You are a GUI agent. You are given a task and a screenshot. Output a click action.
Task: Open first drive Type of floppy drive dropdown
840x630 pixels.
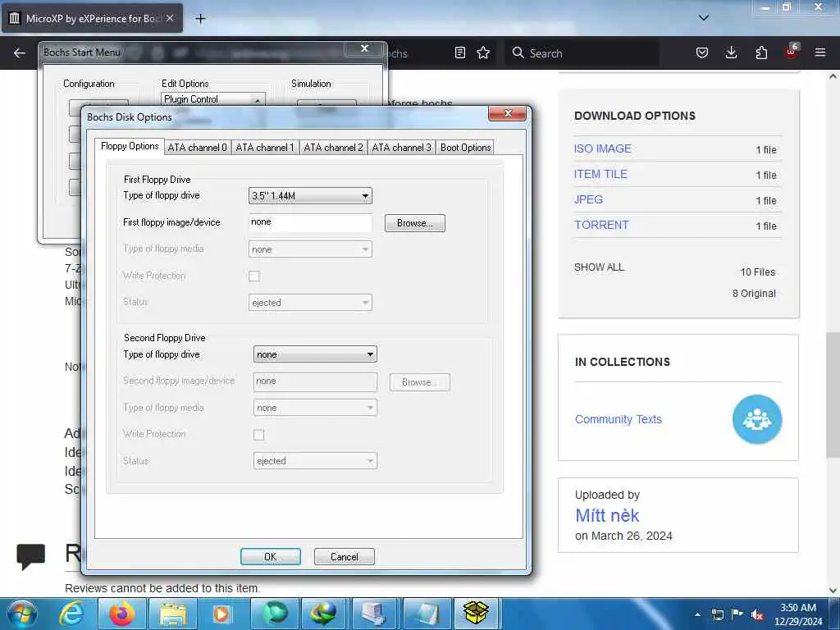coord(310,195)
